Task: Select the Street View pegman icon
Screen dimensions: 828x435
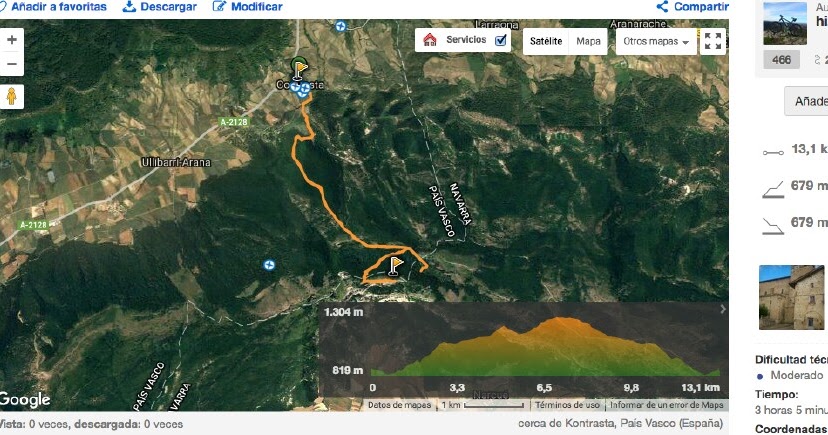Action: (12, 97)
